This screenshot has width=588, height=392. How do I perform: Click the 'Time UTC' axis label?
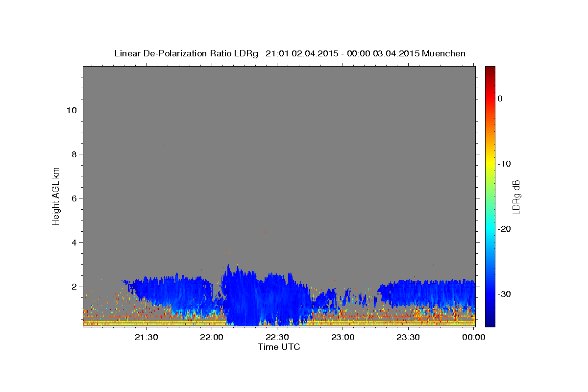click(279, 346)
